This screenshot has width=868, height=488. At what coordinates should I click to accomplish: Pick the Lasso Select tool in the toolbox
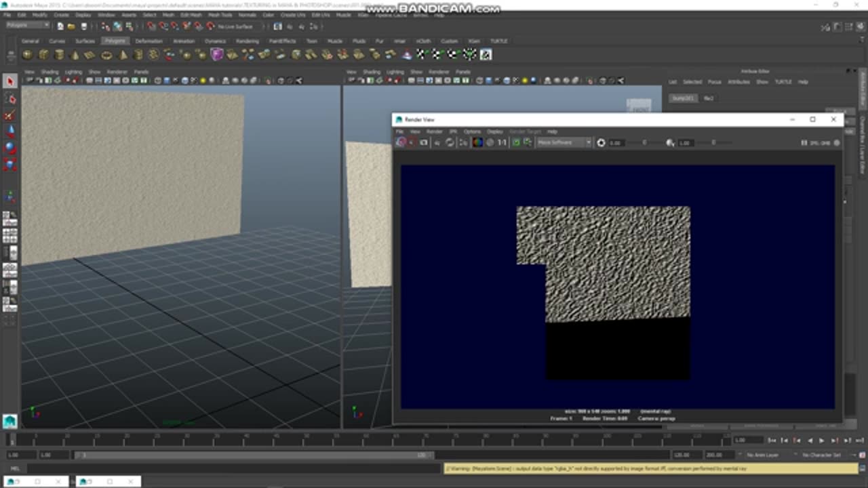[x=9, y=99]
